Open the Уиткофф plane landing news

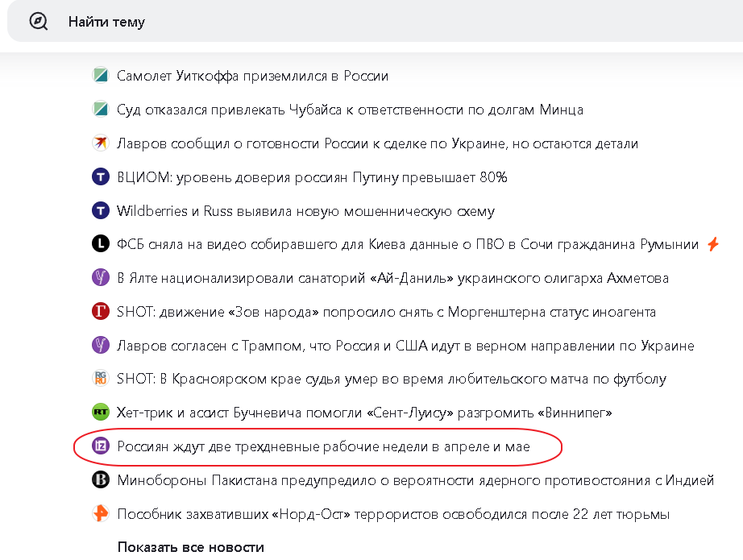tap(252, 76)
